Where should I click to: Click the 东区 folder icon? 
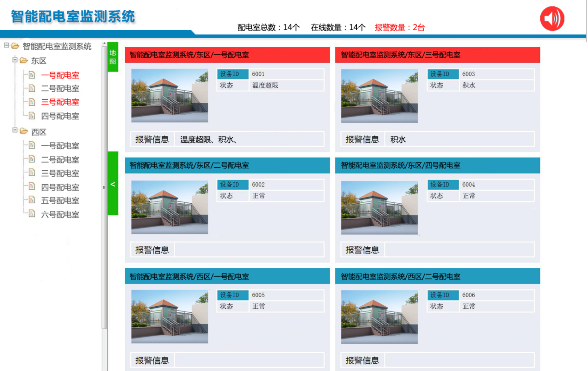tap(24, 60)
